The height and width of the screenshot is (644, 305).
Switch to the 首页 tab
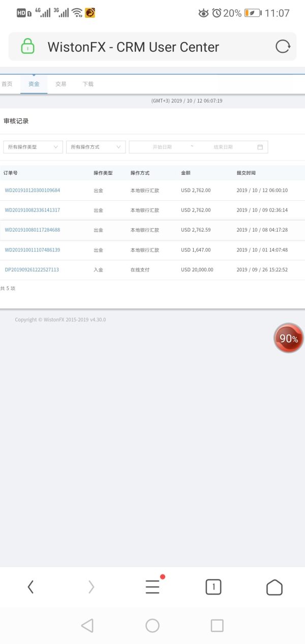click(7, 84)
